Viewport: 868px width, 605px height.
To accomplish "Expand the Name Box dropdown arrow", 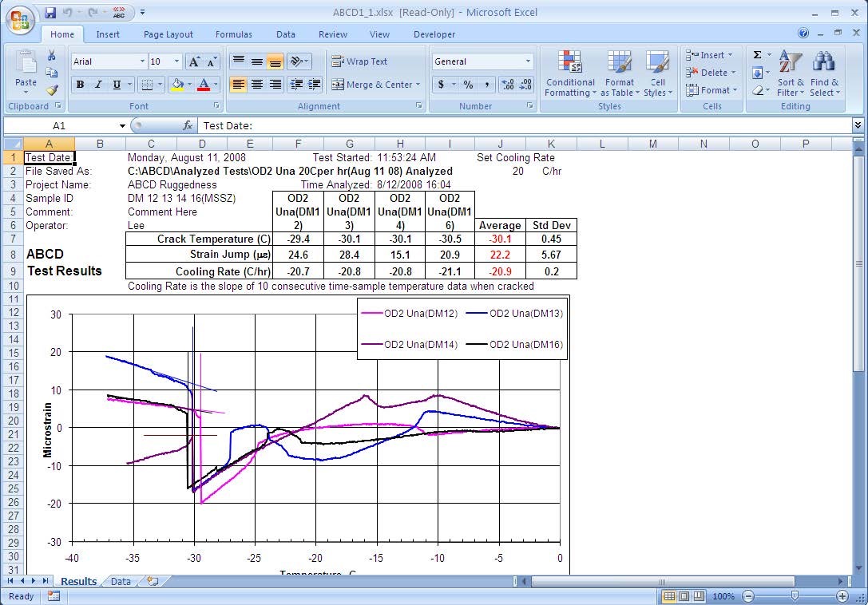I will coord(122,126).
